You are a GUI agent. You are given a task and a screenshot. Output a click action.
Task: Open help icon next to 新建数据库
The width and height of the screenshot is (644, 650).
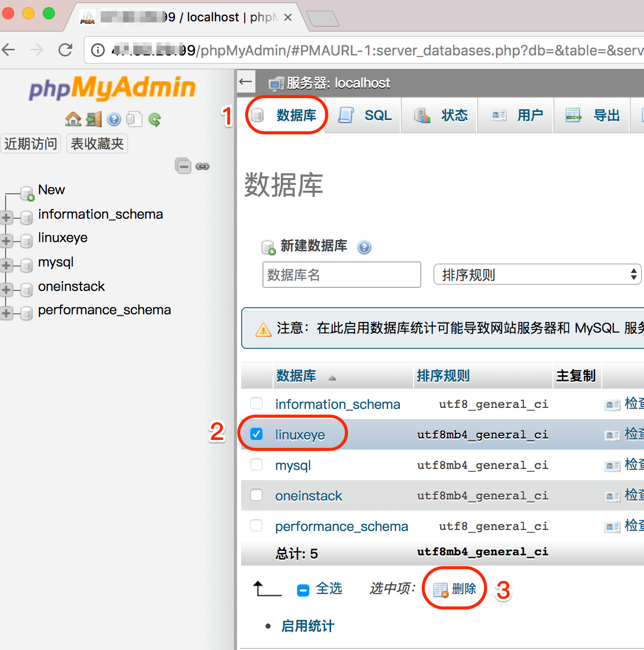pos(364,247)
